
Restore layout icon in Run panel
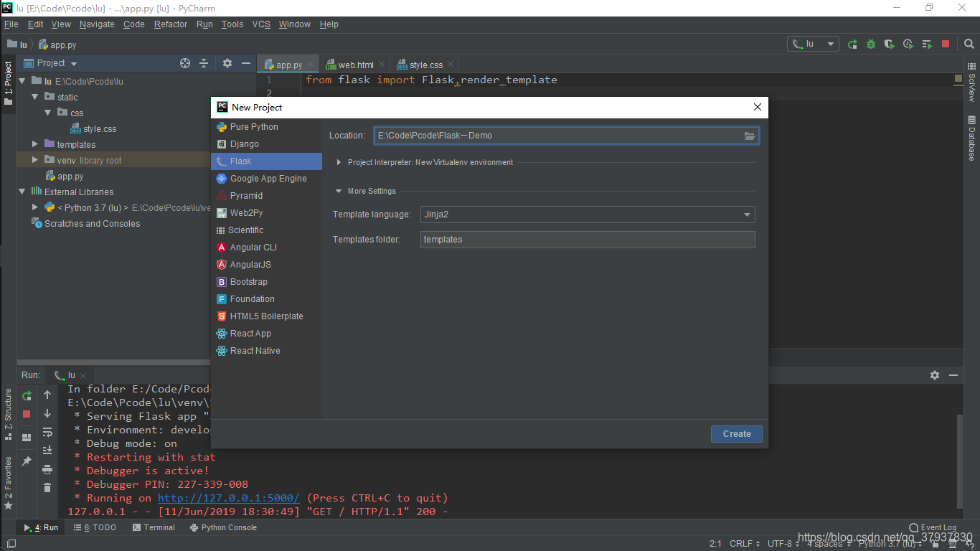pyautogui.click(x=27, y=437)
